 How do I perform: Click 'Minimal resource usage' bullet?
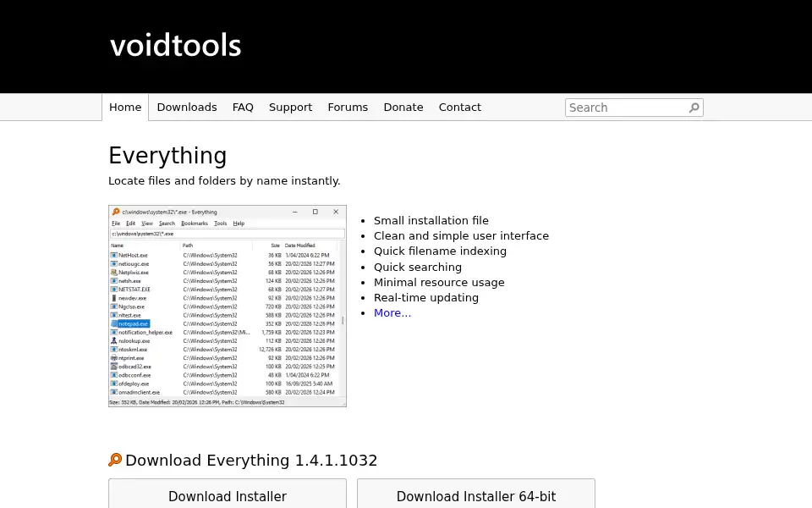pyautogui.click(x=439, y=283)
